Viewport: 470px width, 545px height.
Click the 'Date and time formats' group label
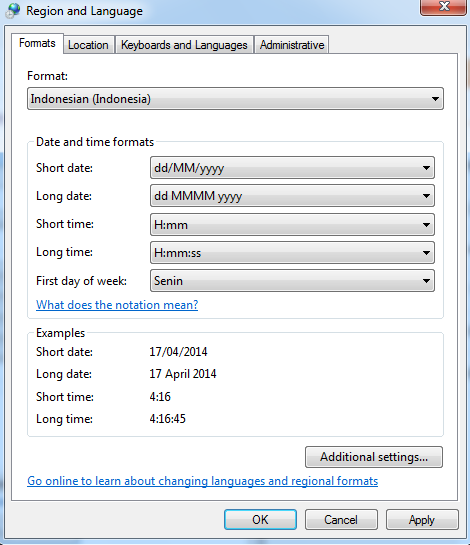coord(95,142)
